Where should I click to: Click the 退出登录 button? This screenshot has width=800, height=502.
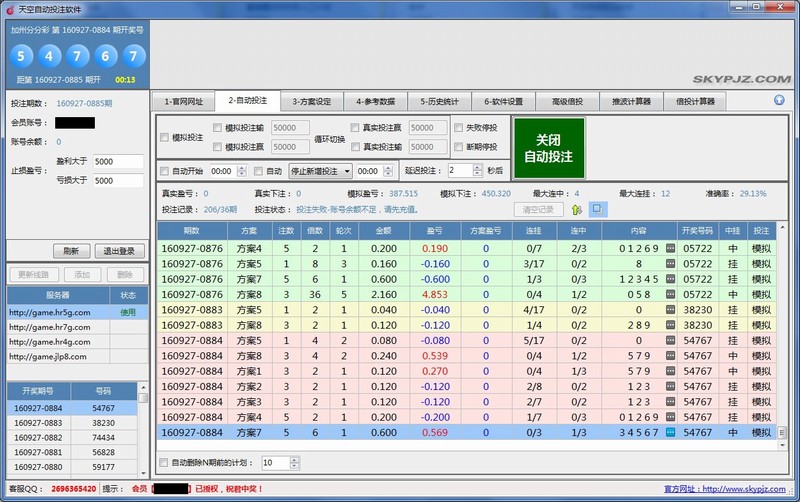click(120, 251)
